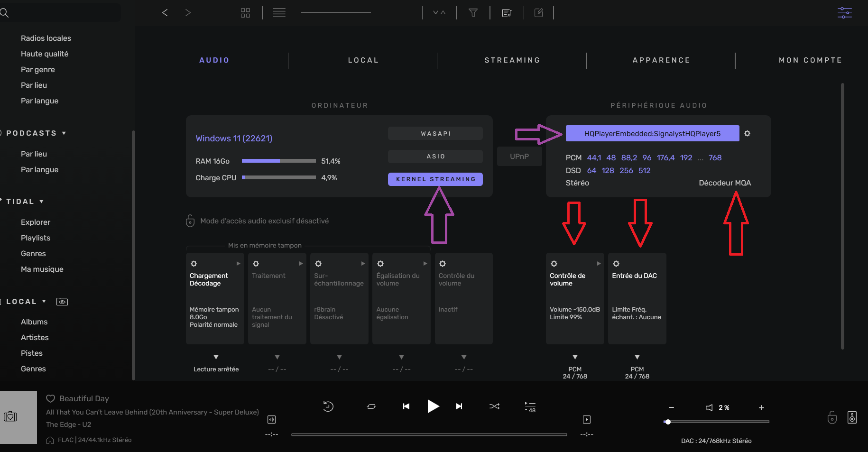Expand arrow on Contrôle de volume Limite 99%

pos(599,264)
